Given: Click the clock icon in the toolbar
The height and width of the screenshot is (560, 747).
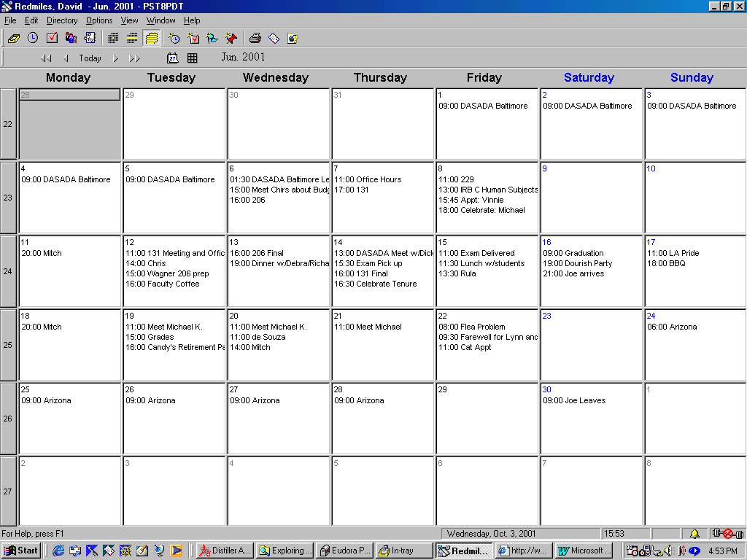Looking at the screenshot, I should click(33, 38).
